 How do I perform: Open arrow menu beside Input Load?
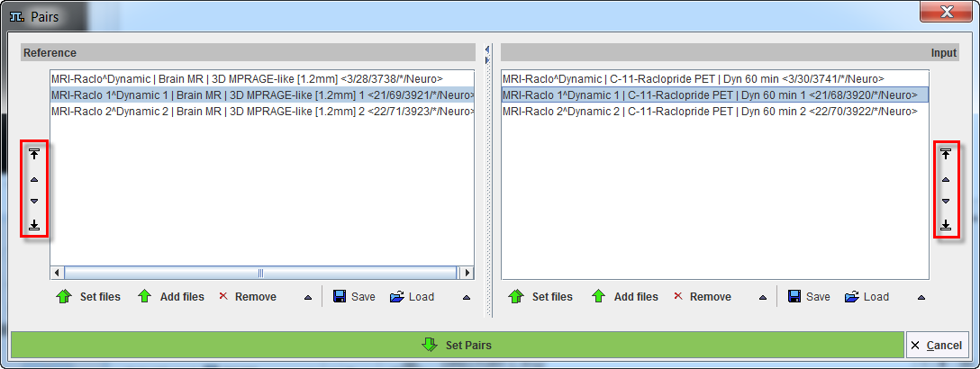921,298
